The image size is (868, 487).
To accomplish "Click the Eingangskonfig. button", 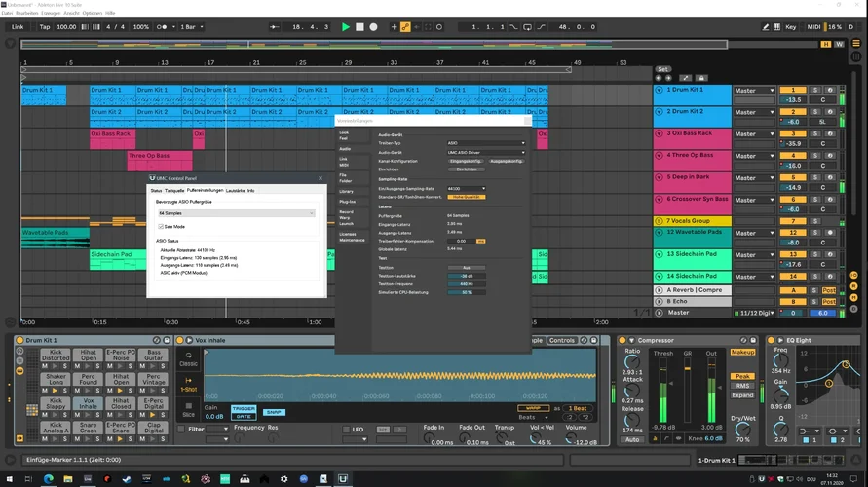I will (x=465, y=161).
